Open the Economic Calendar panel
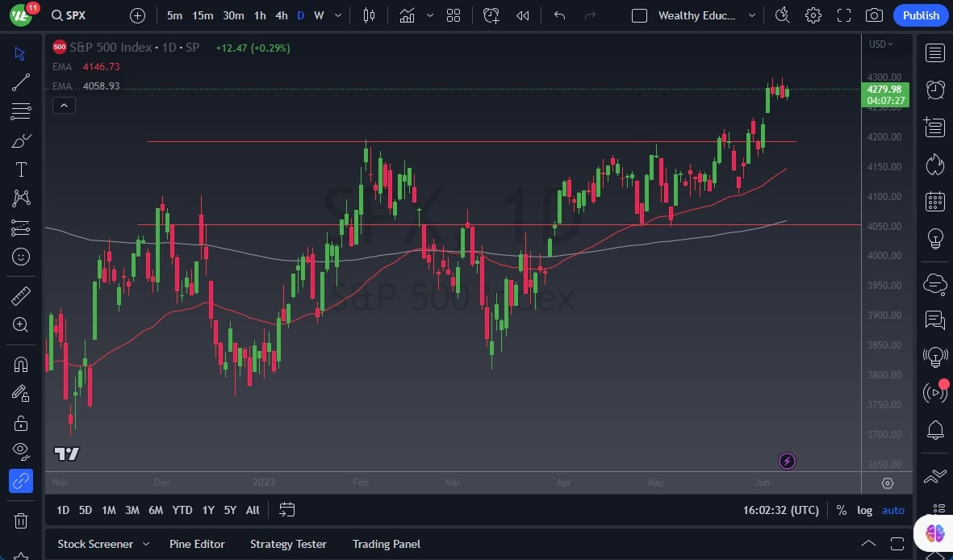This screenshot has height=560, width=953. tap(934, 201)
